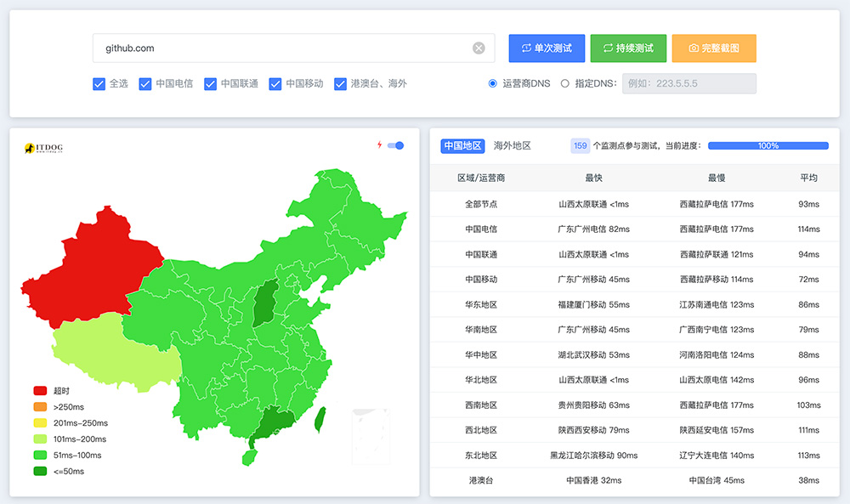Viewport: 850px width, 504px height.
Task: Start the 单次测试 button
Action: pyautogui.click(x=547, y=48)
